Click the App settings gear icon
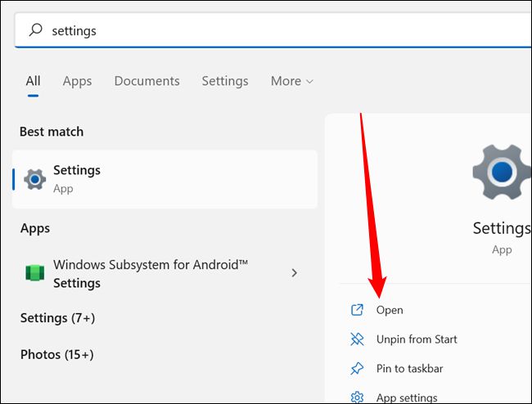This screenshot has width=532, height=404. [357, 397]
